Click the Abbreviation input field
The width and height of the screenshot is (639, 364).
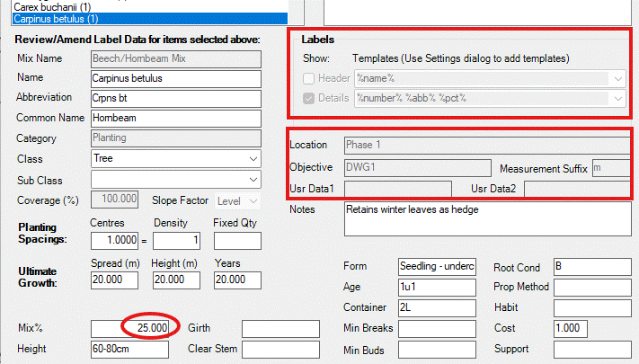[174, 98]
